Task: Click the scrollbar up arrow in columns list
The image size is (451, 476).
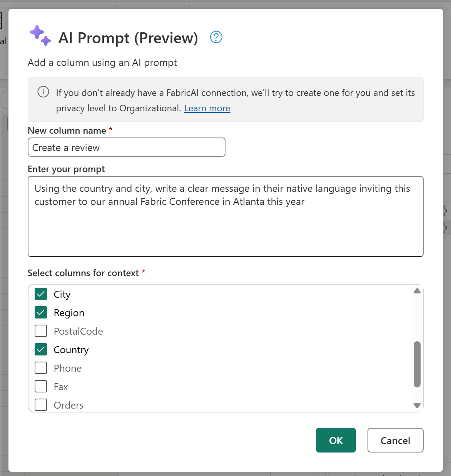Action: (417, 291)
